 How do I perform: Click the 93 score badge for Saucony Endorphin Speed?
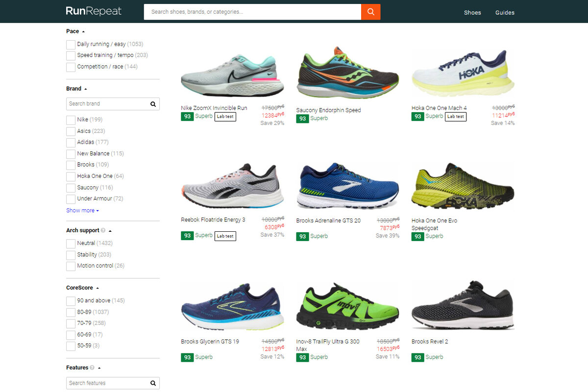coord(302,119)
